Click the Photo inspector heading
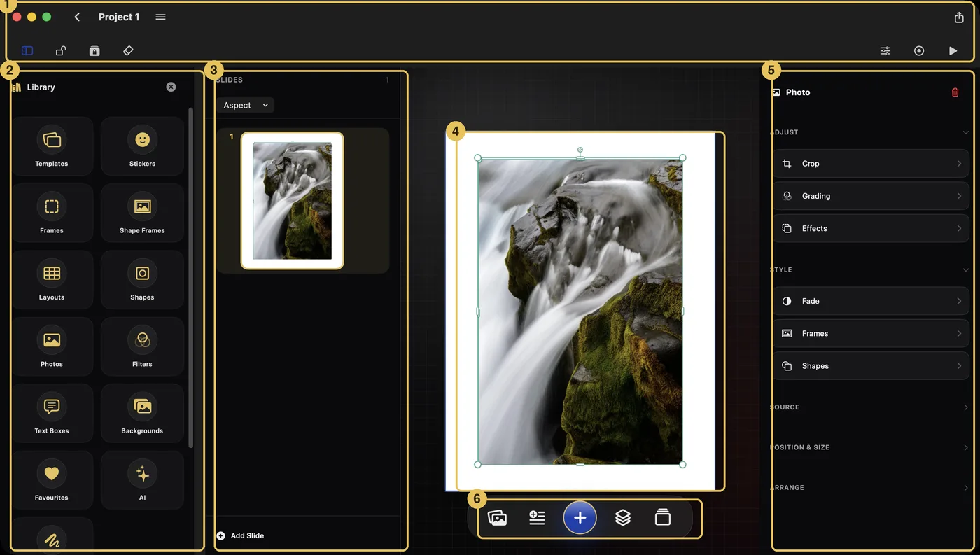The height and width of the screenshot is (555, 980). pyautogui.click(x=798, y=92)
